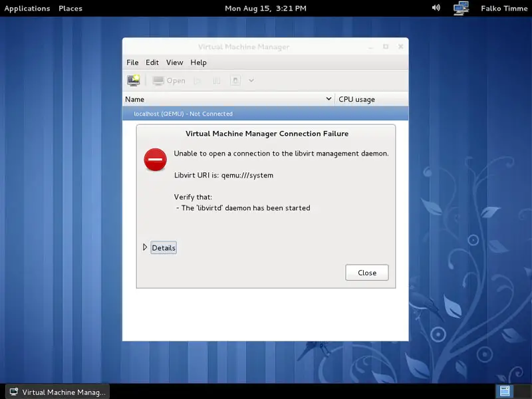This screenshot has width=532, height=399.
Task: Click the Close button in the failure dialog
Action: 367,273
